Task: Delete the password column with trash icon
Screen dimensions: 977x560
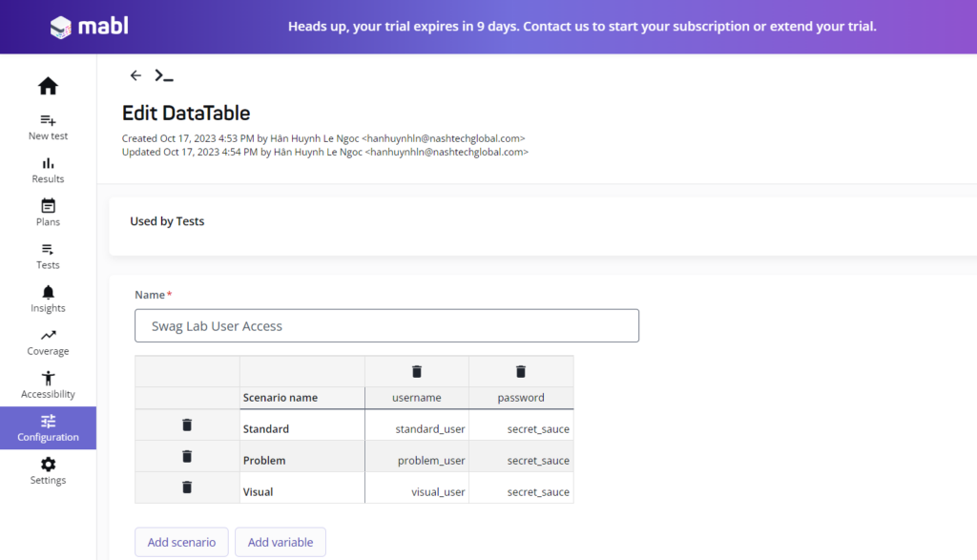Action: click(x=521, y=371)
